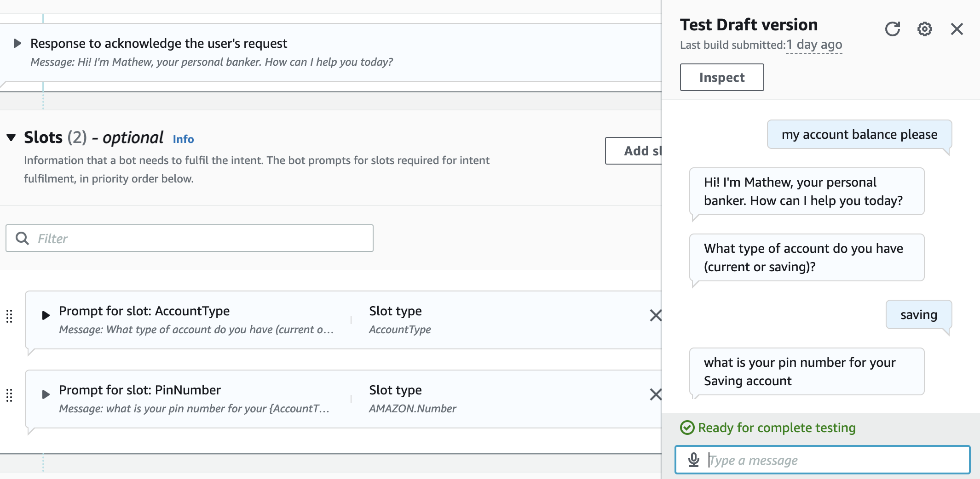Open the Slots Info link
Viewport: 980px width, 479px height.
[x=183, y=139]
